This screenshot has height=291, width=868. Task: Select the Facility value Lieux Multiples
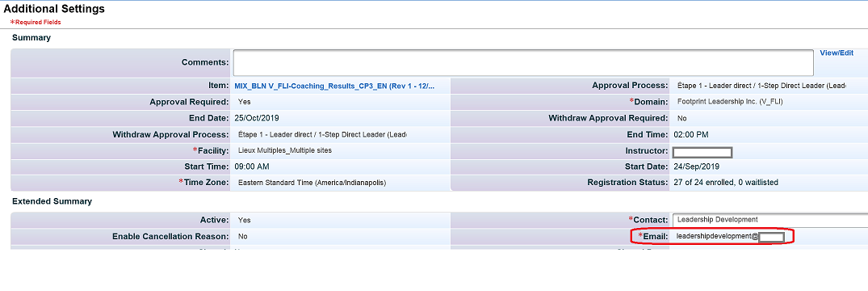tap(285, 150)
